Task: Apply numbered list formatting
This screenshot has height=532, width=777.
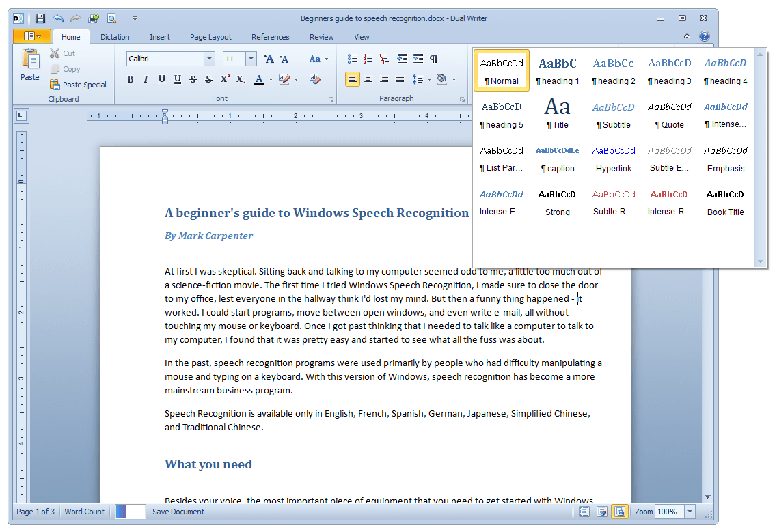Action: [x=368, y=59]
